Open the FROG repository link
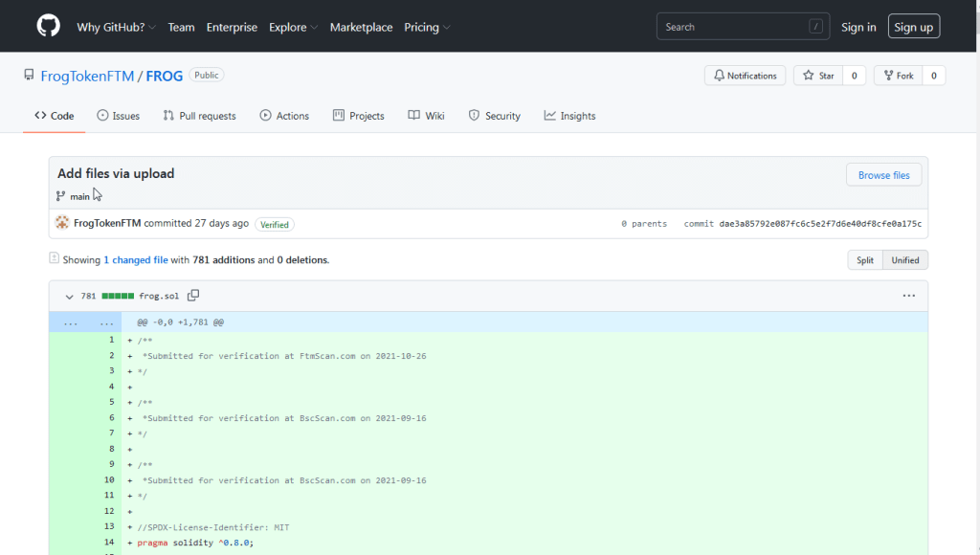 (x=165, y=76)
